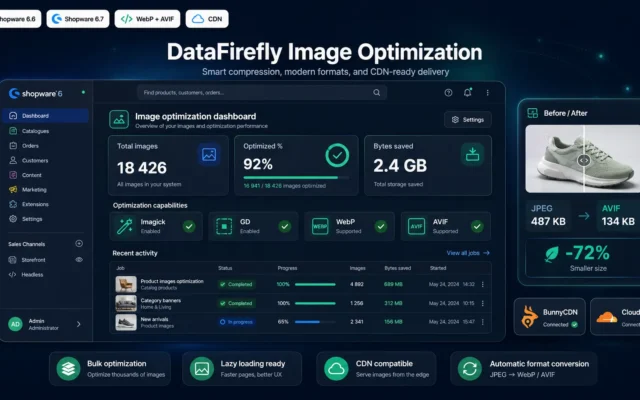Click the 689 MB bytes saved value
This screenshot has width=640, height=400.
[393, 284]
